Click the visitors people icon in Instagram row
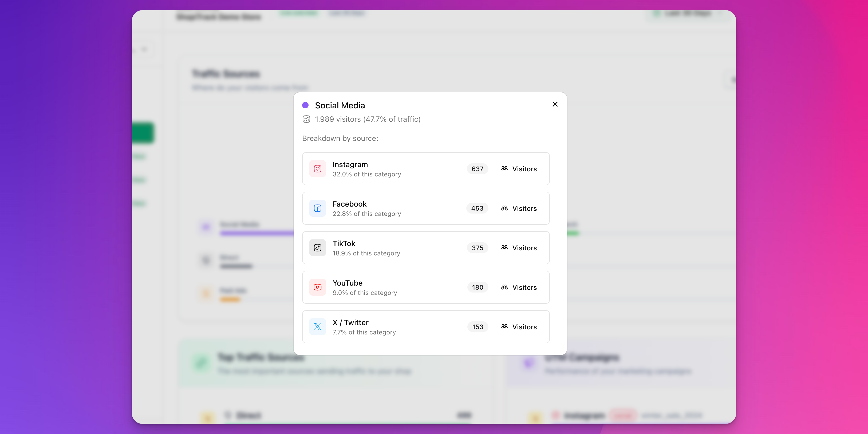The width and height of the screenshot is (868, 434). click(x=504, y=168)
